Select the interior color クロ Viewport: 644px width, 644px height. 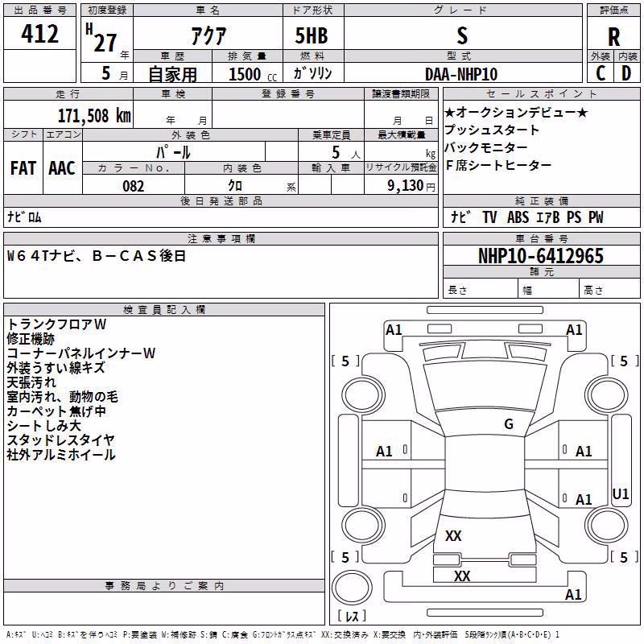coord(235,186)
